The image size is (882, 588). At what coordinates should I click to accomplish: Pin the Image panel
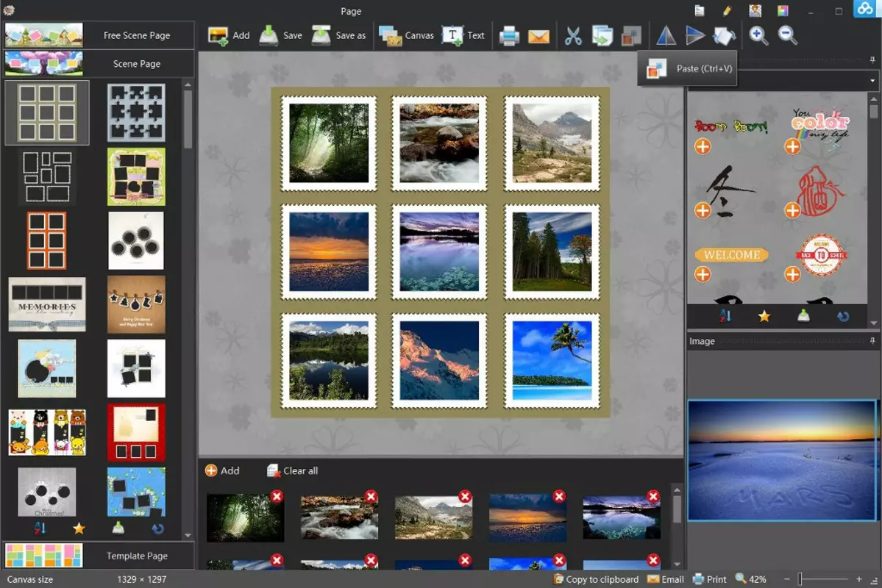pyautogui.click(x=872, y=340)
